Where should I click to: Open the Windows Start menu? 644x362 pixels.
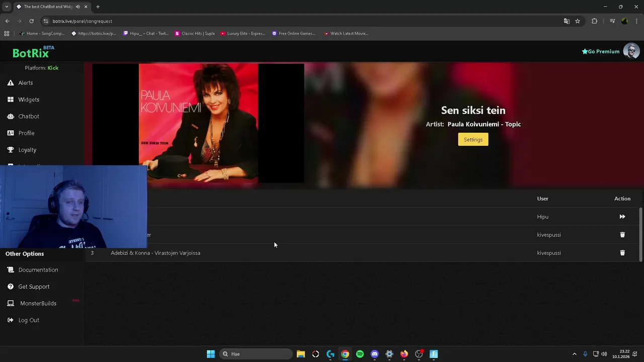tap(211, 354)
